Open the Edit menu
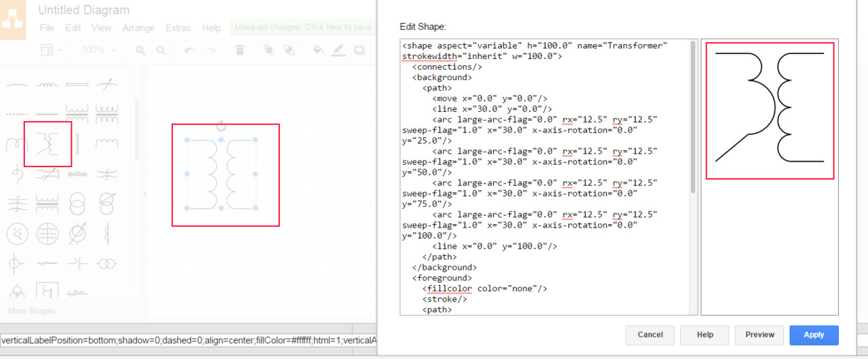Screen dimensions: 868x359 (73, 28)
